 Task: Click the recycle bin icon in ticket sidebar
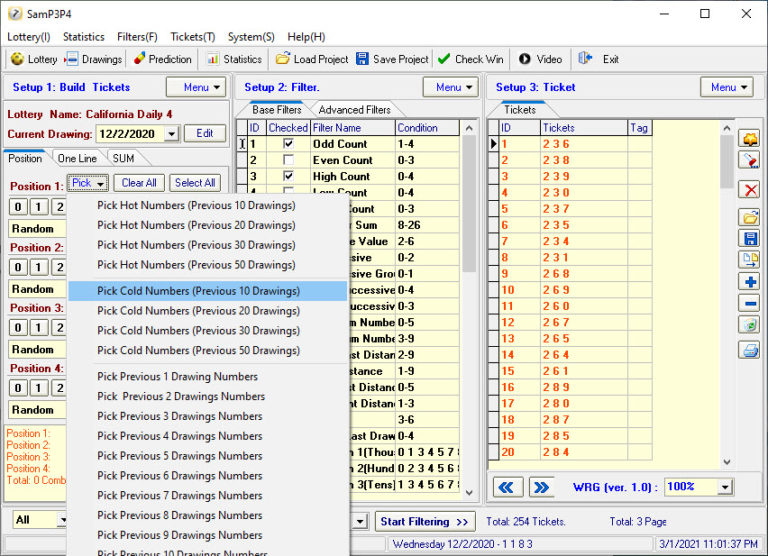[749, 325]
